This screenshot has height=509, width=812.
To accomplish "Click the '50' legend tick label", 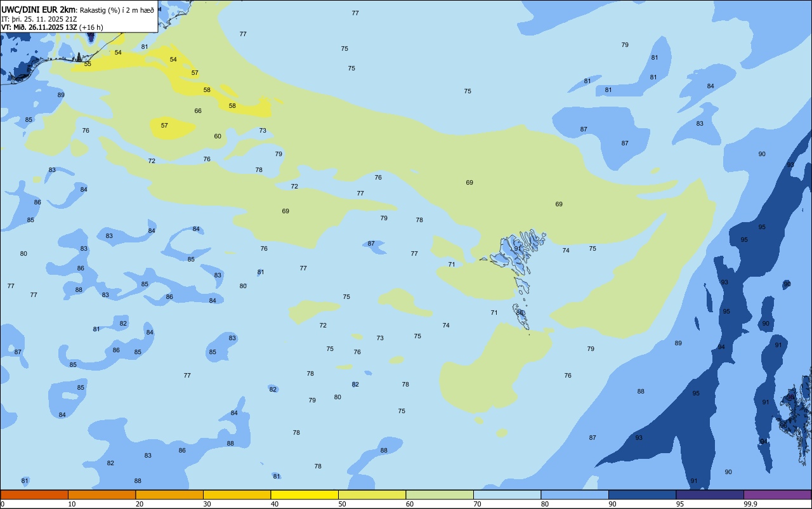I will click(x=343, y=504).
